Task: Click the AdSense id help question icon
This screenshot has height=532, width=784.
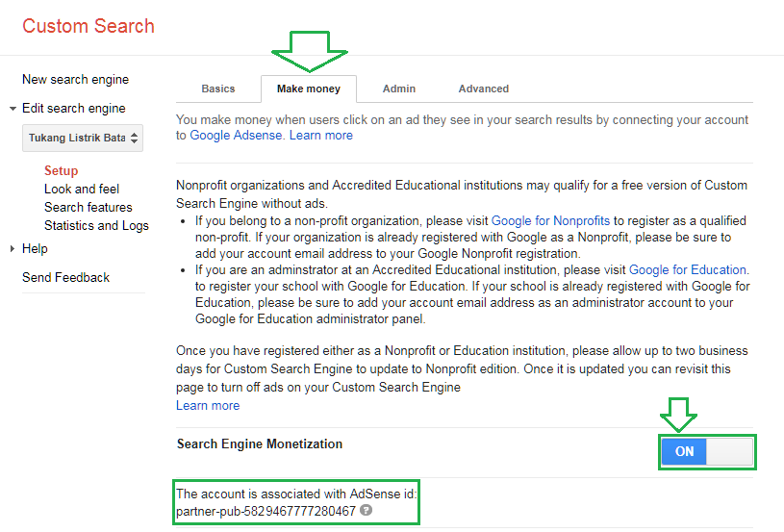Action: click(x=366, y=510)
